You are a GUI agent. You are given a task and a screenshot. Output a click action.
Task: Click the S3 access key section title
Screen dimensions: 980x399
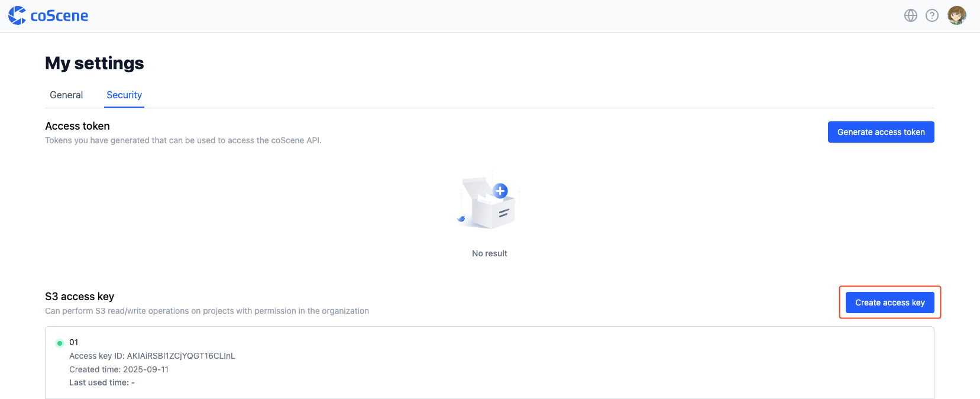(80, 297)
